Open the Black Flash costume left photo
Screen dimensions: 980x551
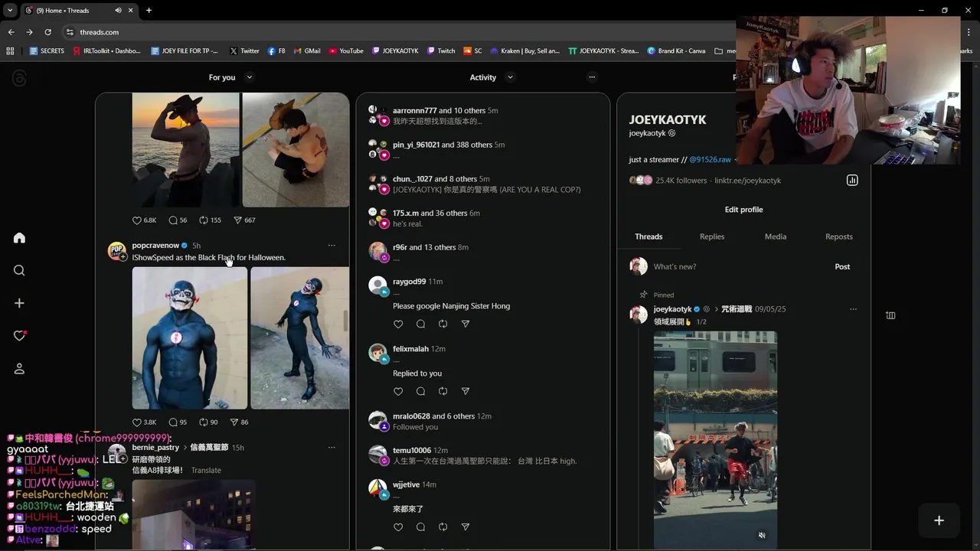coord(190,338)
